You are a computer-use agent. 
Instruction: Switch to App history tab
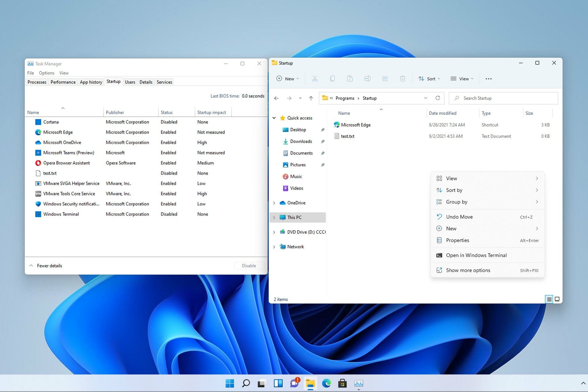(91, 82)
